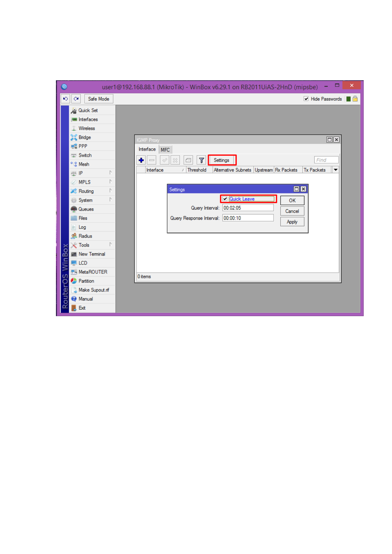Screen dimensions: 392x554
Task: Expand the Routing submenu arrow
Action: point(111,190)
